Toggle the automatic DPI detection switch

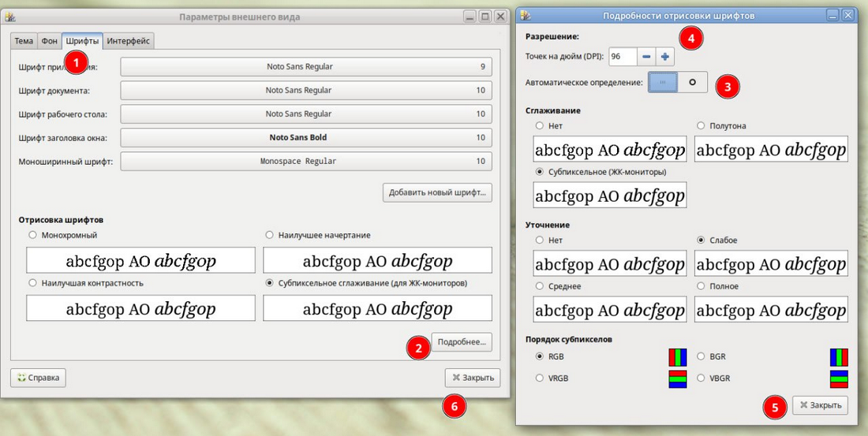pyautogui.click(x=678, y=81)
